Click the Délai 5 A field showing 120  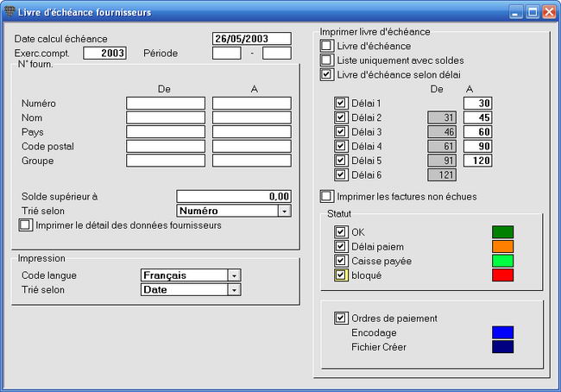tap(477, 161)
